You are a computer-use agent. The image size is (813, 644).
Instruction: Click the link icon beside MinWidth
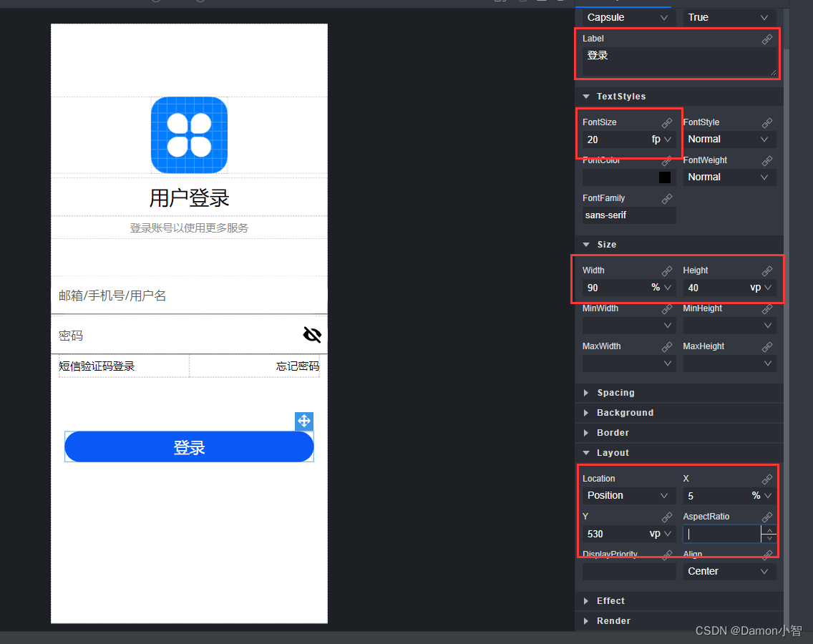click(x=667, y=309)
